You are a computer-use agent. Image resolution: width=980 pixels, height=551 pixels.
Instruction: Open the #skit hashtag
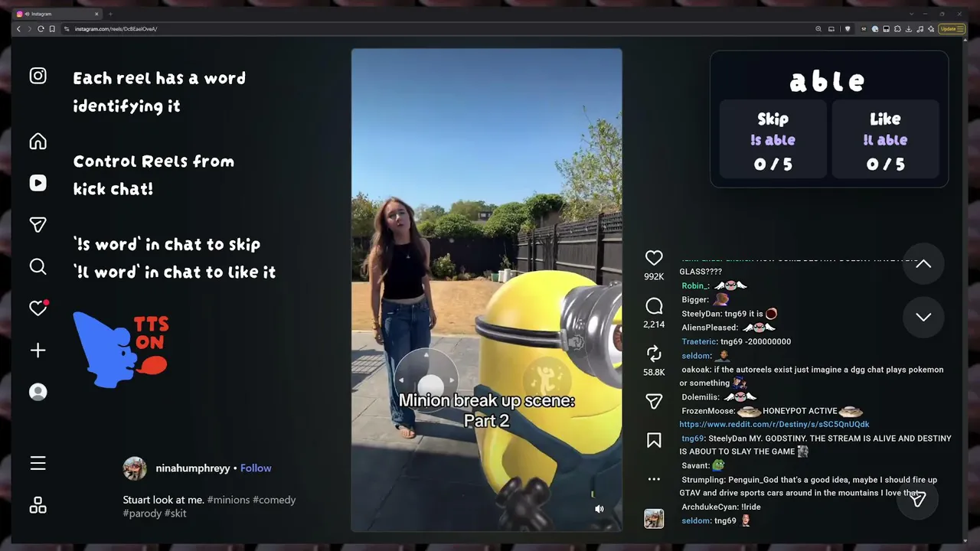[175, 513]
